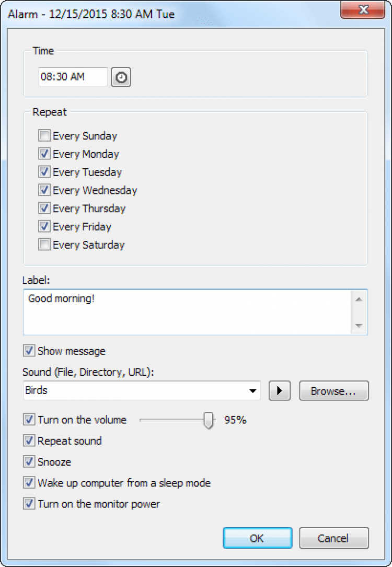
Task: Enable Every Saturday repeat
Action: (x=44, y=245)
